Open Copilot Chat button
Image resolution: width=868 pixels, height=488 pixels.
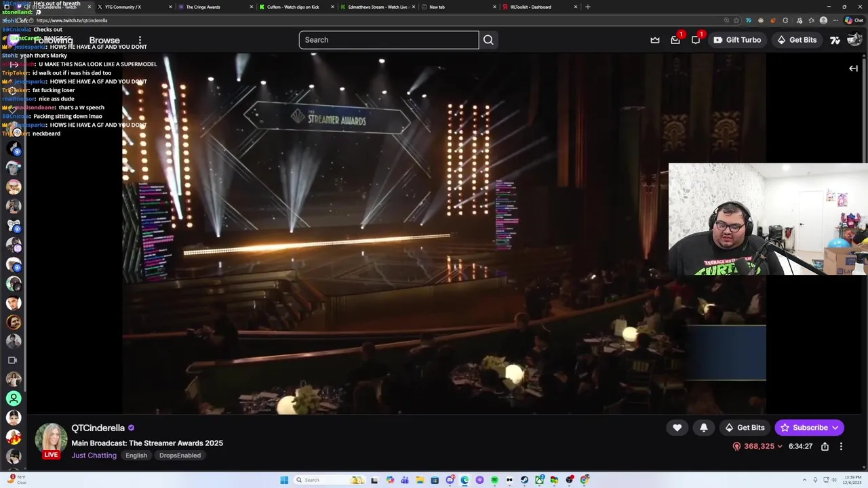(x=854, y=20)
